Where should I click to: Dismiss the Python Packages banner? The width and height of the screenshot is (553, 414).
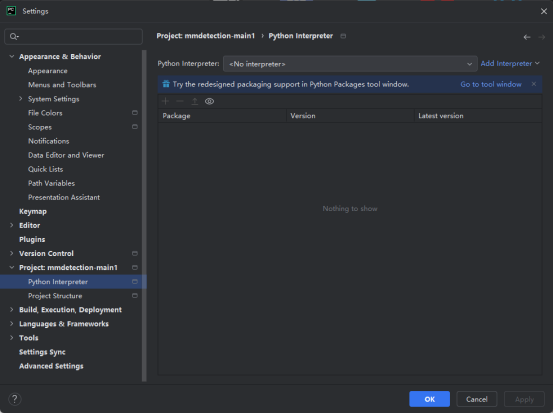(x=534, y=84)
